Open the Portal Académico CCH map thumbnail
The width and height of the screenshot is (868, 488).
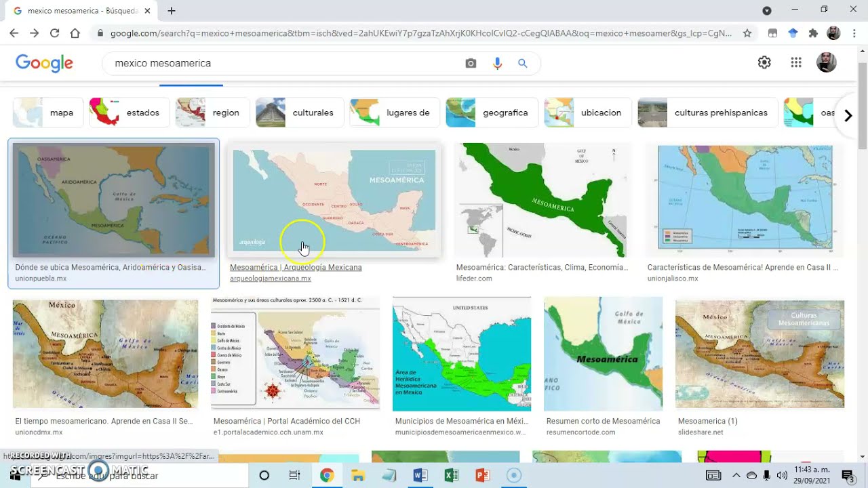coord(296,354)
